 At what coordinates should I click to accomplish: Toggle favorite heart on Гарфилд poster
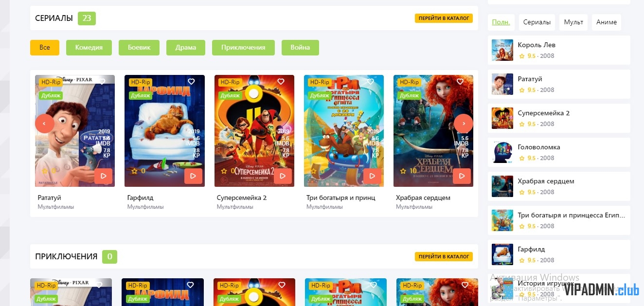click(191, 82)
